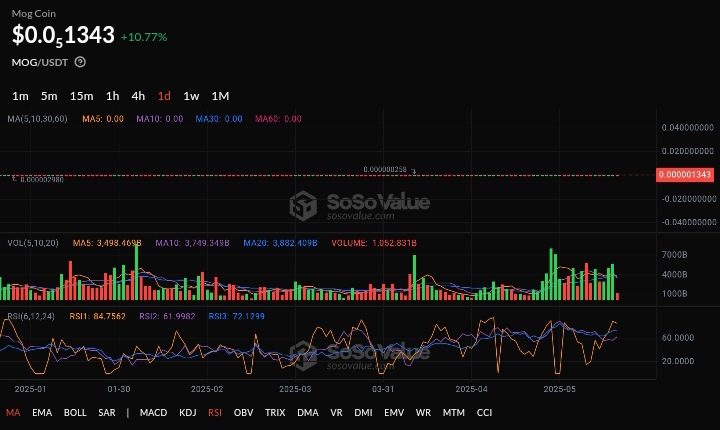
Task: Switch sub-chart to OBV
Action: pos(243,412)
